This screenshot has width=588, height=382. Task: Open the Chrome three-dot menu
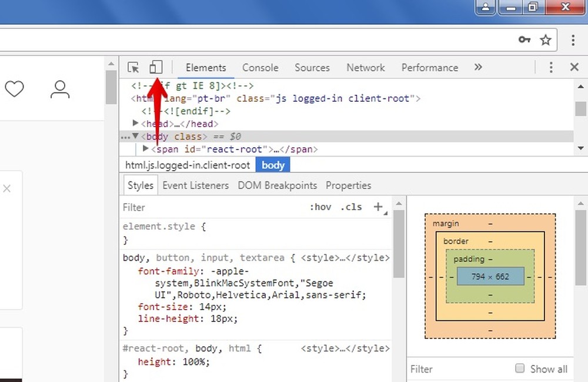tap(573, 40)
